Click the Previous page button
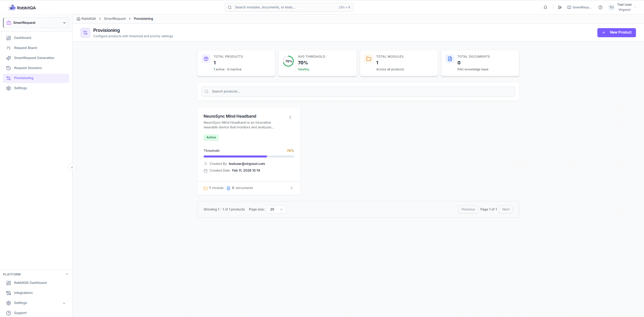Viewport: 644px width, 317px height. point(468,209)
